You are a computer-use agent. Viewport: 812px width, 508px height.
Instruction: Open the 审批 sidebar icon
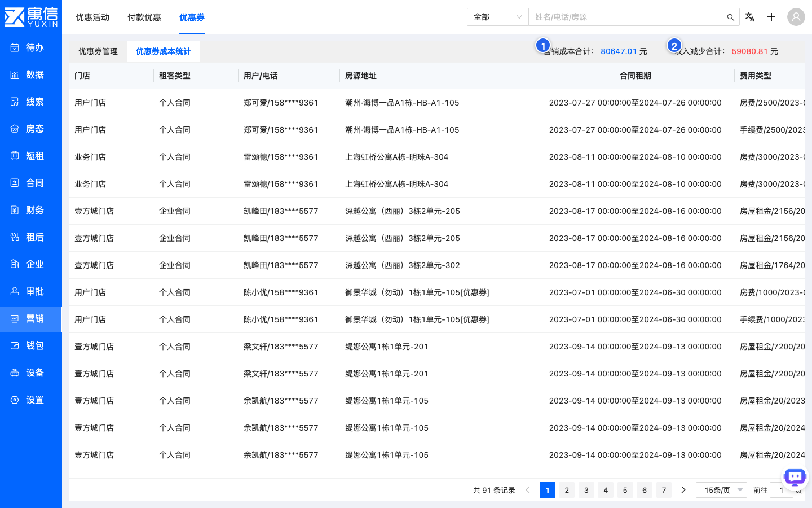[x=15, y=291]
